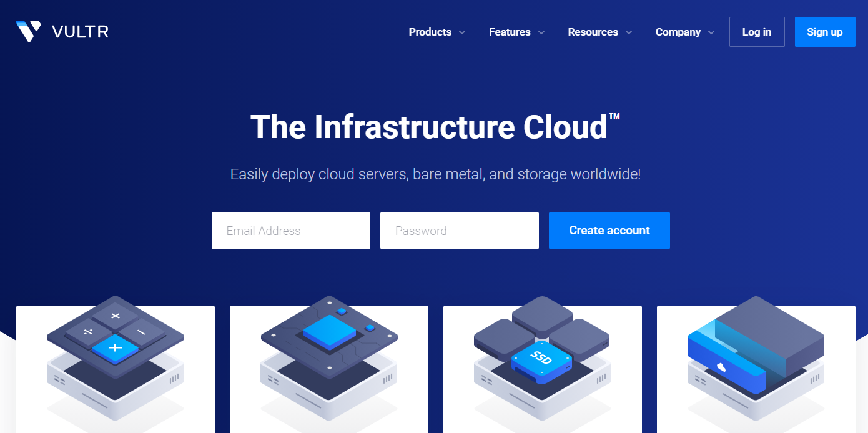Open the Features menu
The height and width of the screenshot is (433, 868).
tap(510, 32)
